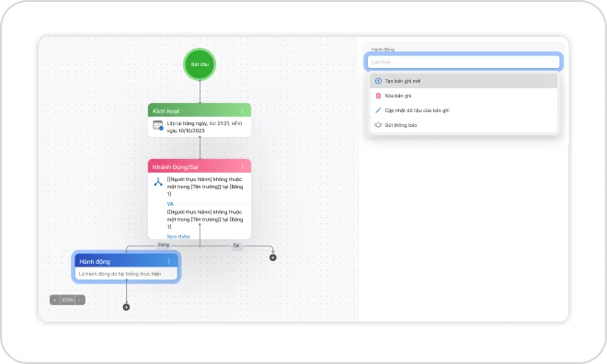The image size is (607, 364).
Task: Click the red trash icon for Xóa bản ghi
Action: 378,96
